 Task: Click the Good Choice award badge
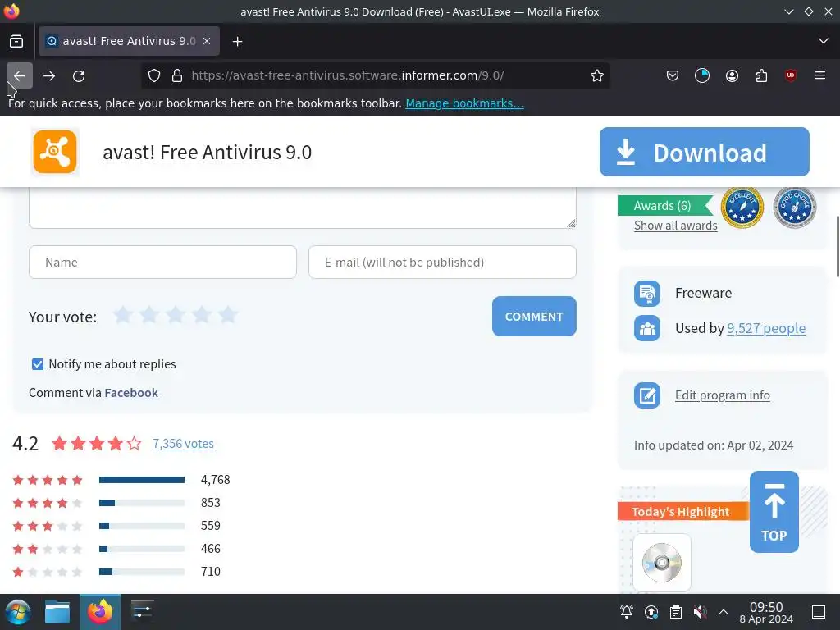795,208
